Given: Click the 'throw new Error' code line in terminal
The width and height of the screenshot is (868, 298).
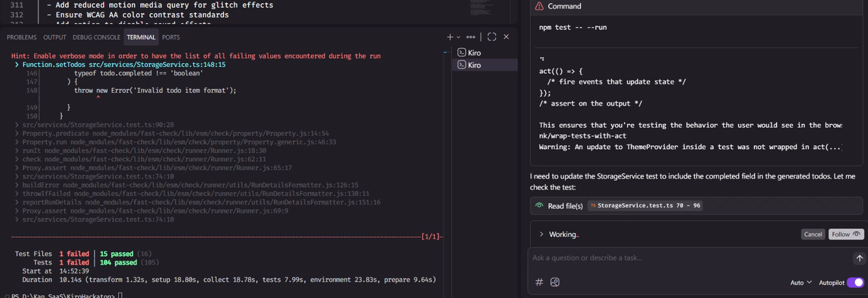Looking at the screenshot, I should pyautogui.click(x=155, y=90).
